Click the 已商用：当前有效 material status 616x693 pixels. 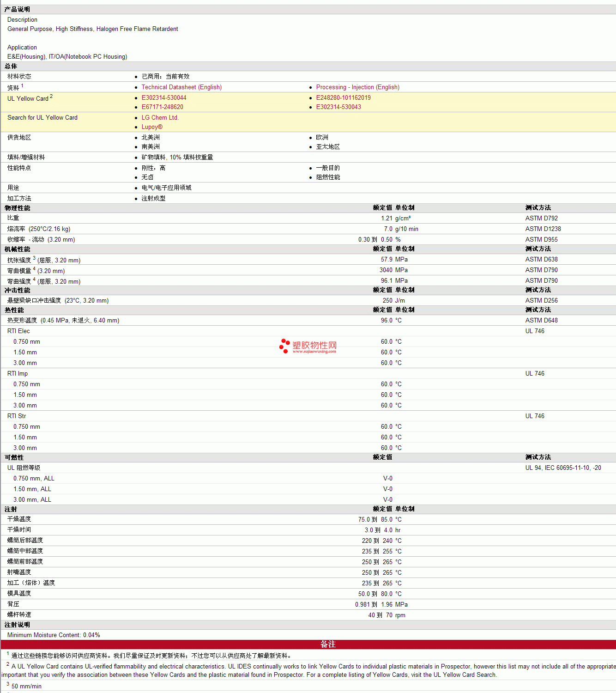tap(165, 76)
